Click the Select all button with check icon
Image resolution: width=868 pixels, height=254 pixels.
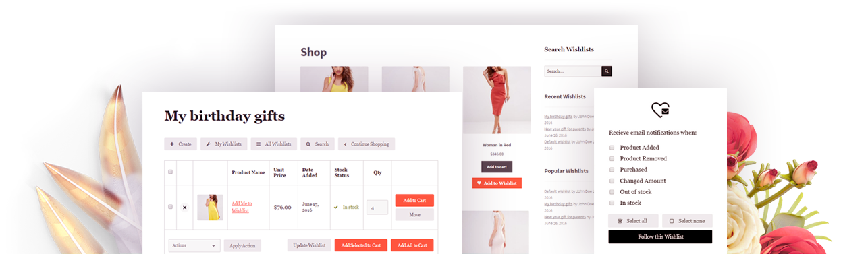(633, 221)
